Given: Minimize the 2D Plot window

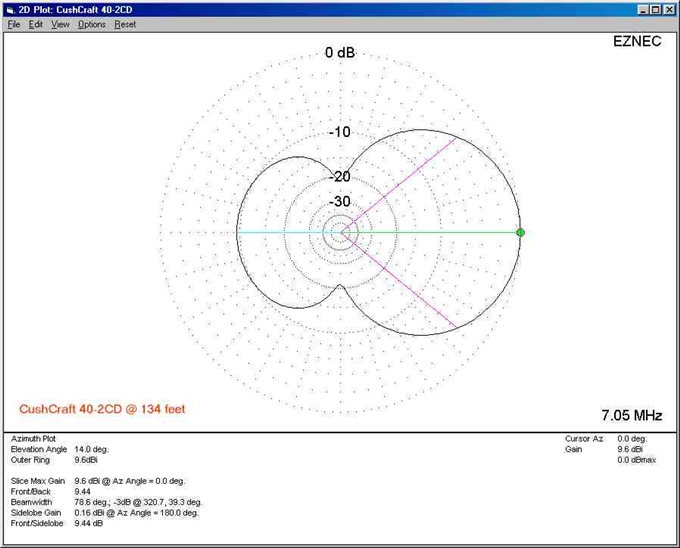Looking at the screenshot, I should coord(644,10).
